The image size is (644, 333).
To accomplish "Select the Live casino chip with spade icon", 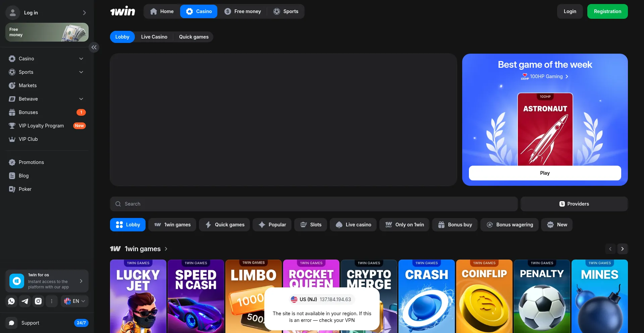I will [353, 225].
